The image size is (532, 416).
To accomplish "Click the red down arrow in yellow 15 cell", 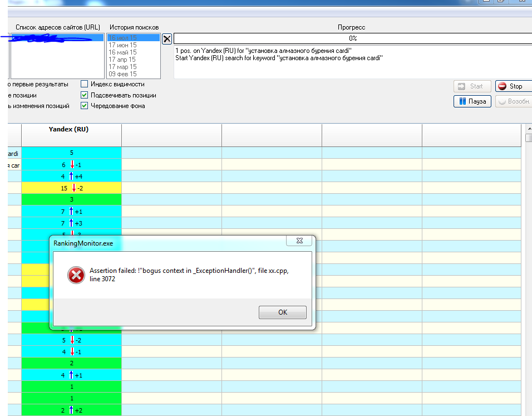I will (73, 188).
